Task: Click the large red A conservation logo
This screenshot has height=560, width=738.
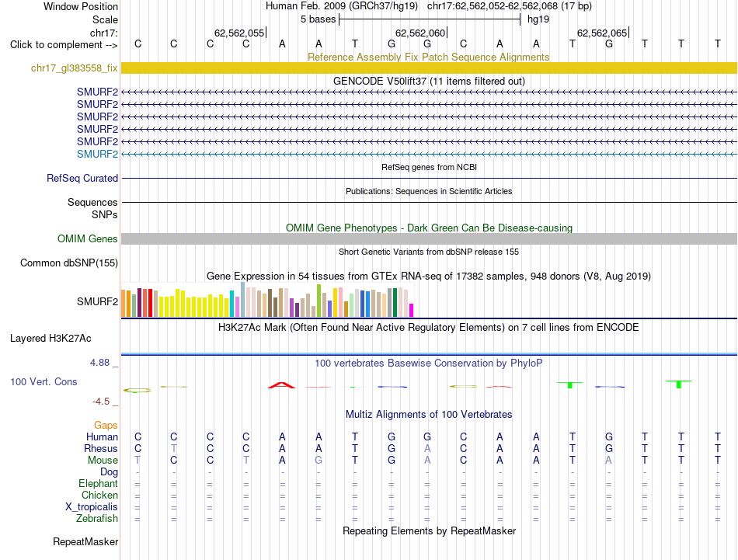Action: click(281, 385)
